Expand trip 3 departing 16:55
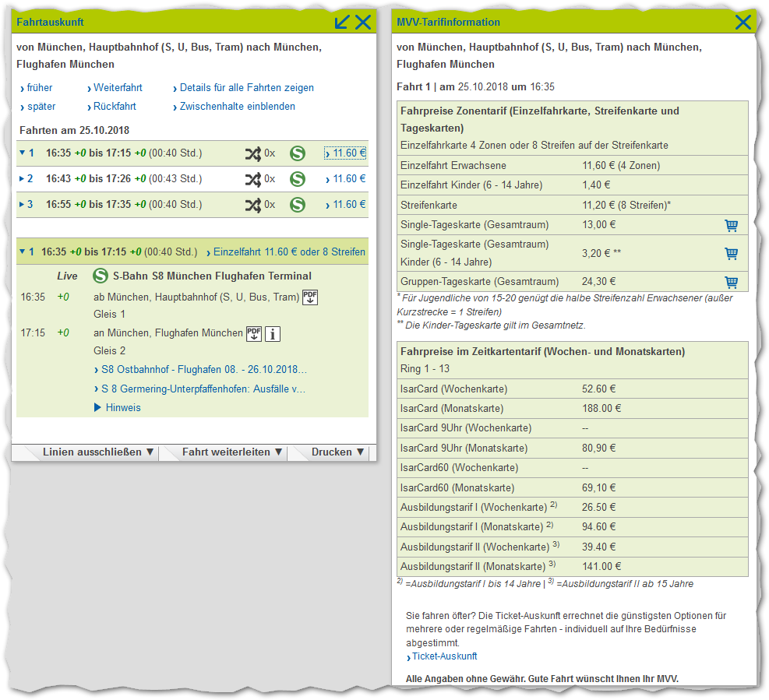This screenshot has height=700, width=769. tap(22, 204)
